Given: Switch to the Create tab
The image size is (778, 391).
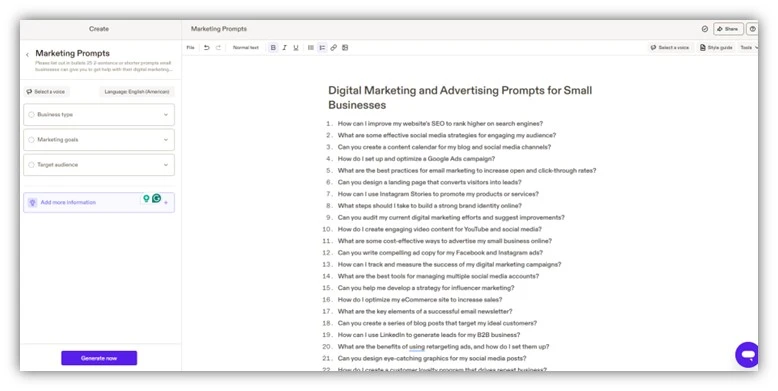Looking at the screenshot, I should 99,29.
